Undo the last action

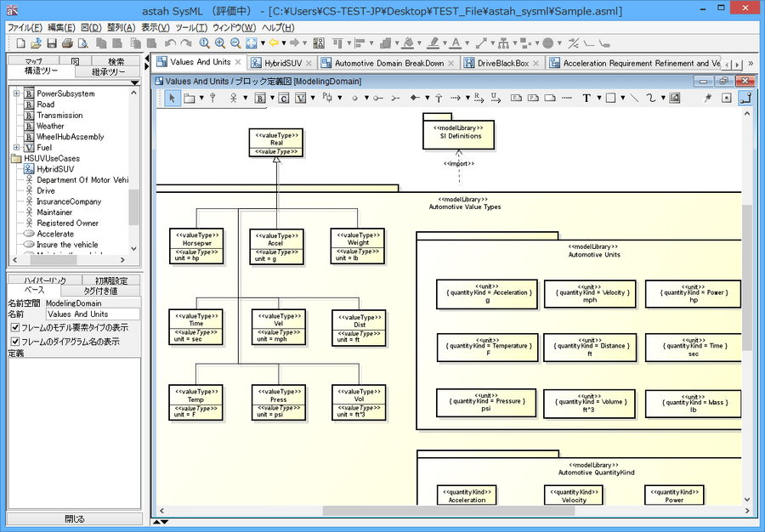click(170, 43)
